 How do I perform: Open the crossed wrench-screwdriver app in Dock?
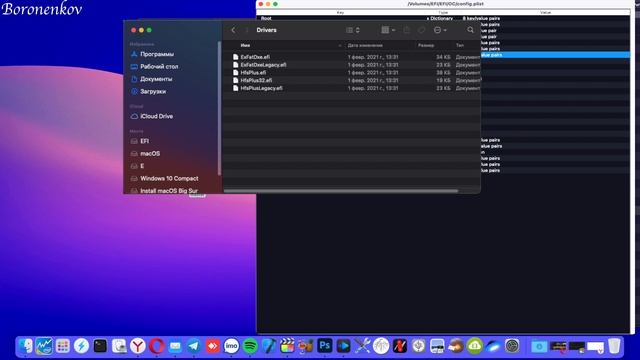(x=362, y=346)
